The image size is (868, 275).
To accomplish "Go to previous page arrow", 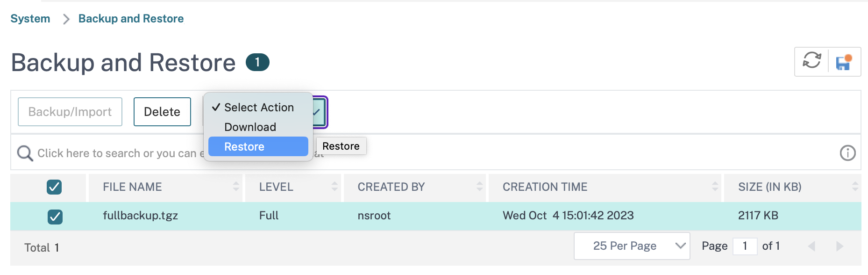I will click(811, 246).
